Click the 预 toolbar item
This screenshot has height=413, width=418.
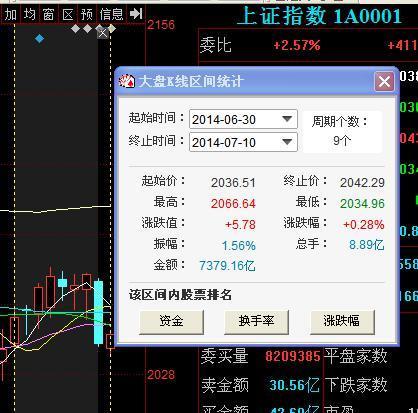[87, 14]
